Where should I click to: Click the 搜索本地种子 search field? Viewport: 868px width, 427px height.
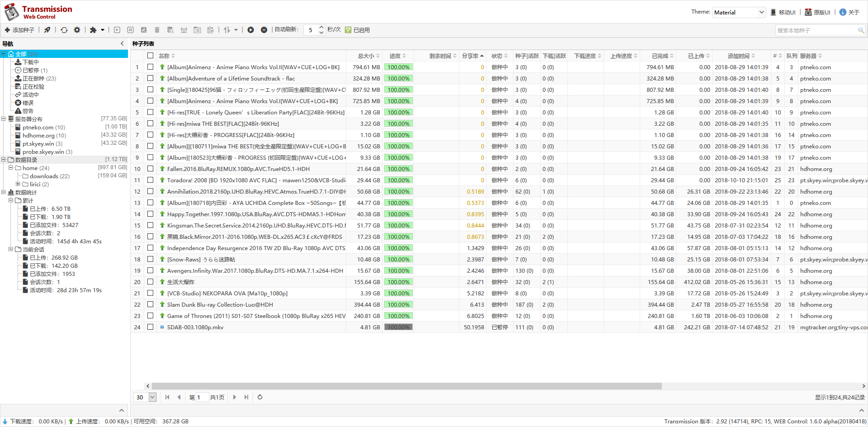click(x=816, y=30)
